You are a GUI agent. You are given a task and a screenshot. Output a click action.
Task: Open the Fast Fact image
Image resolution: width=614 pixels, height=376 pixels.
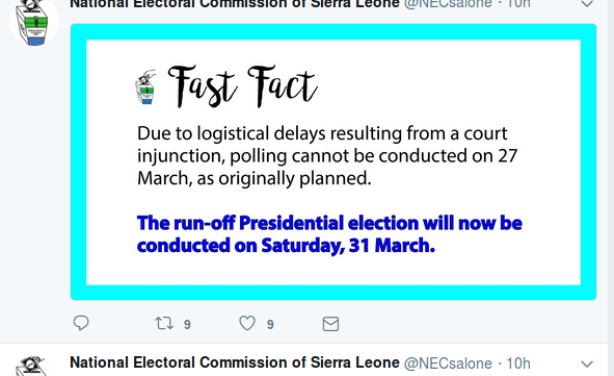tap(333, 162)
